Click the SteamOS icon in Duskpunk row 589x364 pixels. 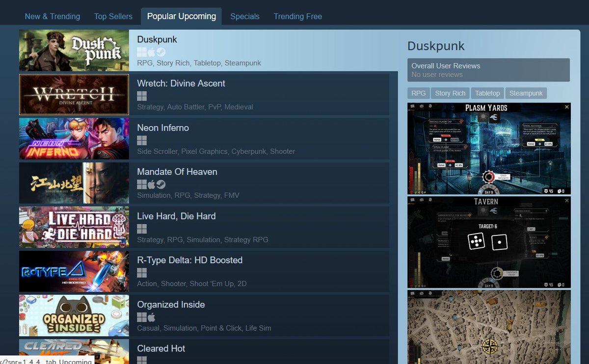tap(161, 52)
